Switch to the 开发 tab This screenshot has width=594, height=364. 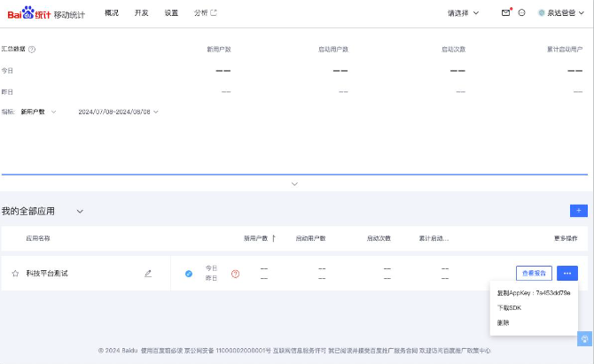(141, 13)
